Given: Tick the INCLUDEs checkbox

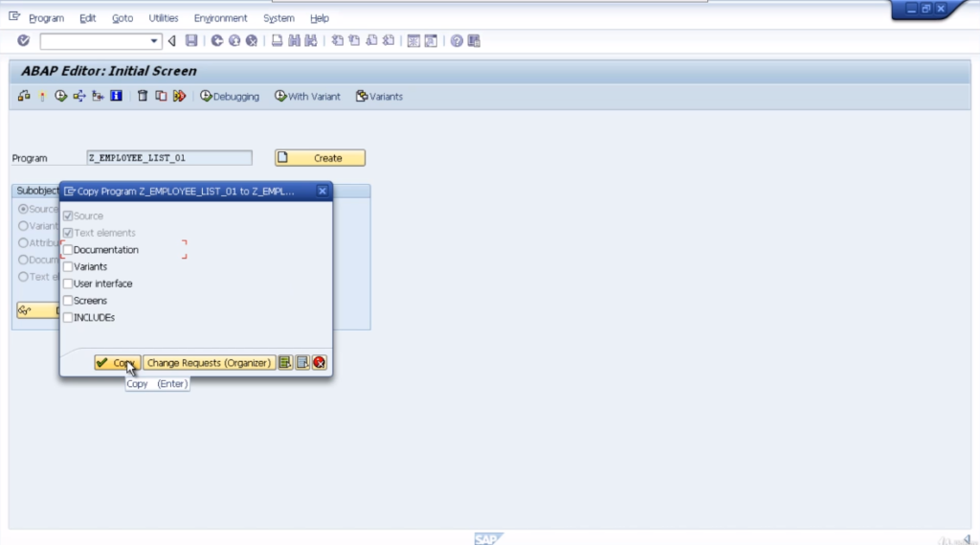Looking at the screenshot, I should (x=68, y=317).
